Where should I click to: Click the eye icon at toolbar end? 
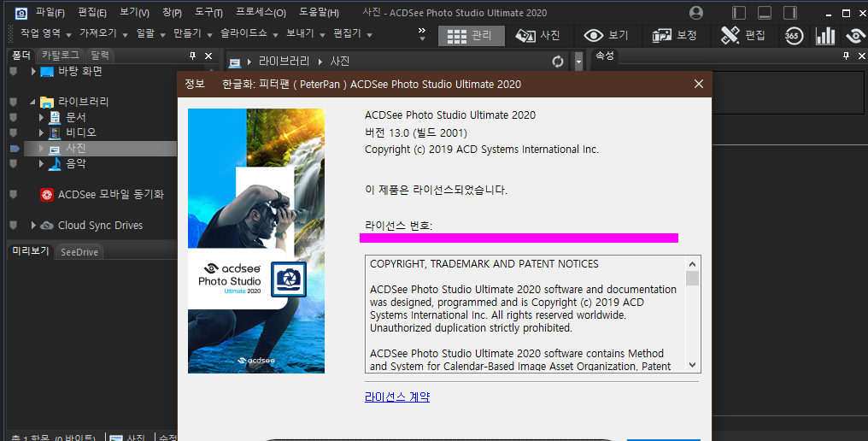point(856,36)
